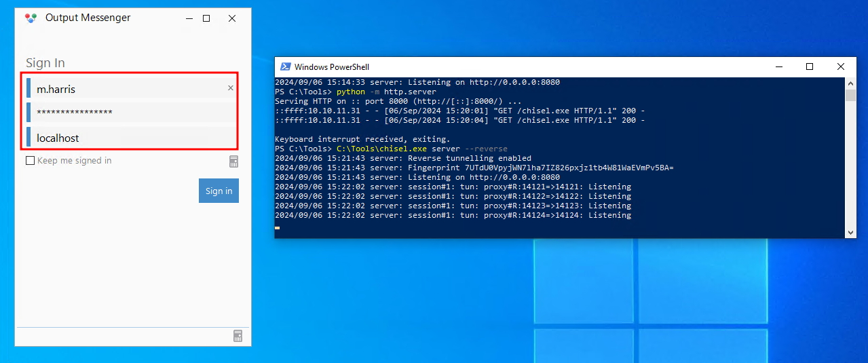Viewport: 868px width, 363px height.
Task: Click the Output Messenger logo in title bar
Action: [30, 18]
